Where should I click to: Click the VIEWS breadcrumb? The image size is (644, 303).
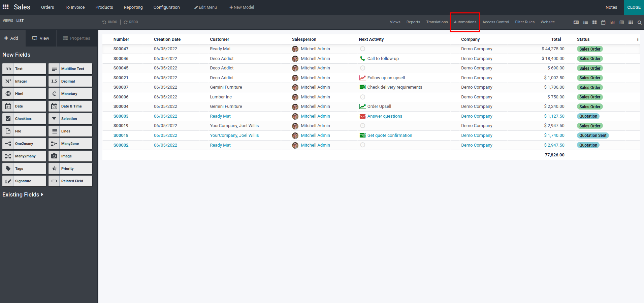(x=8, y=21)
